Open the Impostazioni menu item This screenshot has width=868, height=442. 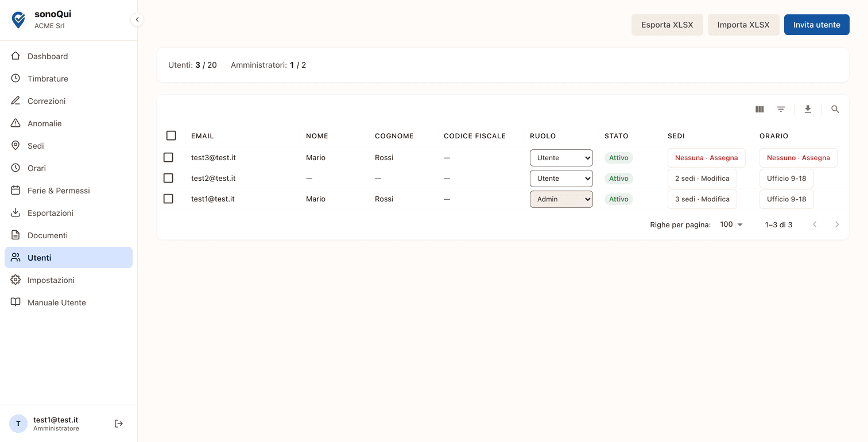[68, 280]
